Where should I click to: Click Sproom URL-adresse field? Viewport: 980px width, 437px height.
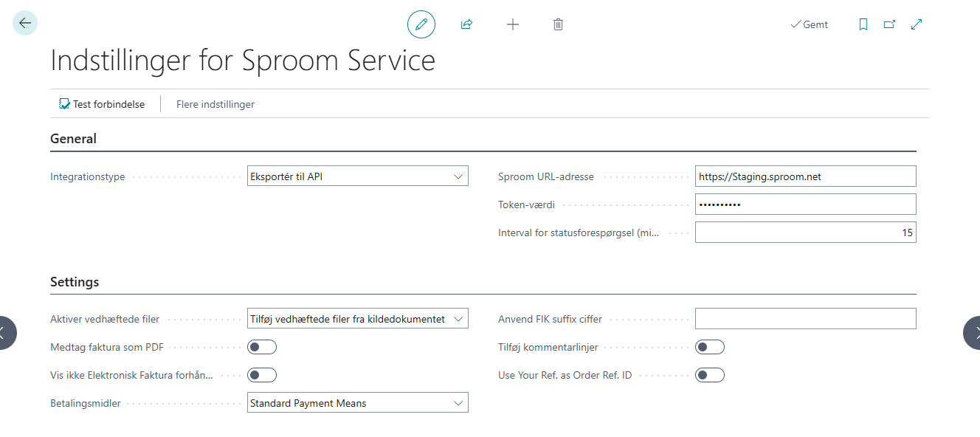[x=806, y=176]
